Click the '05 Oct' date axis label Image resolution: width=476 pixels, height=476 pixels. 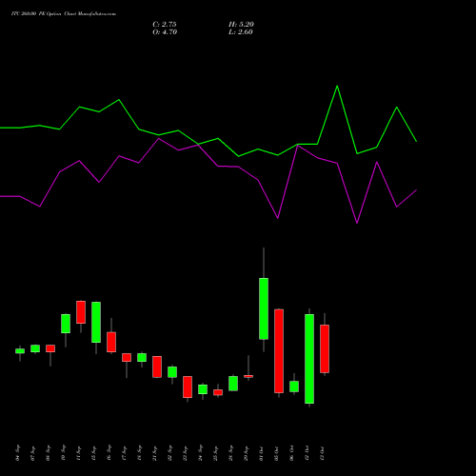point(277,453)
